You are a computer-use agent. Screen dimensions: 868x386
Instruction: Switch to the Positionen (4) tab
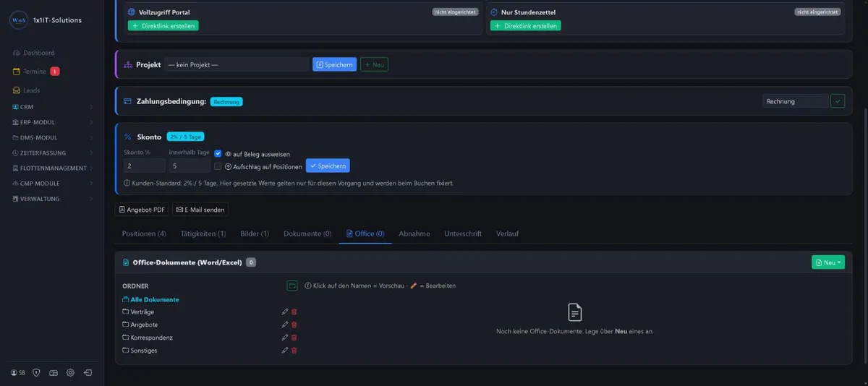tap(144, 233)
